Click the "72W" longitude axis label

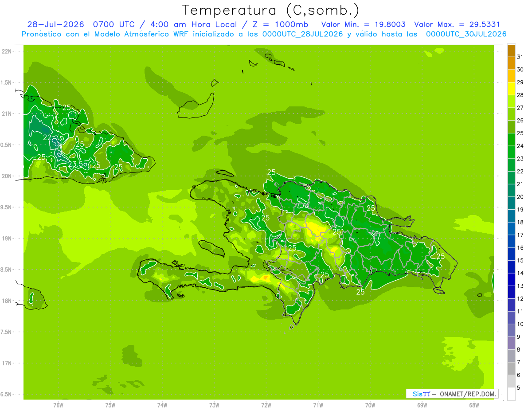point(266,405)
